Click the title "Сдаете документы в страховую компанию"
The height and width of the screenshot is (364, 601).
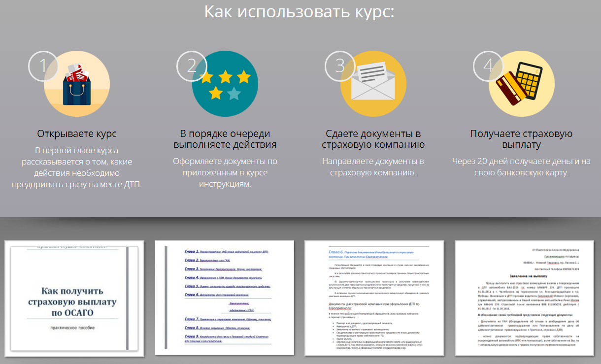(373, 139)
